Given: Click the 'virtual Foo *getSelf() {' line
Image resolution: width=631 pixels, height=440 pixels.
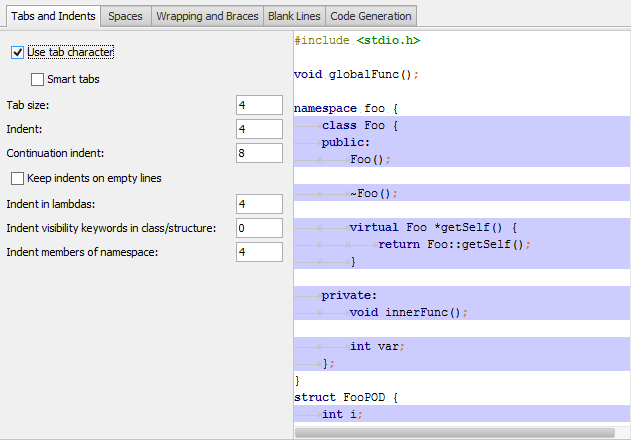Looking at the screenshot, I should pyautogui.click(x=433, y=227).
